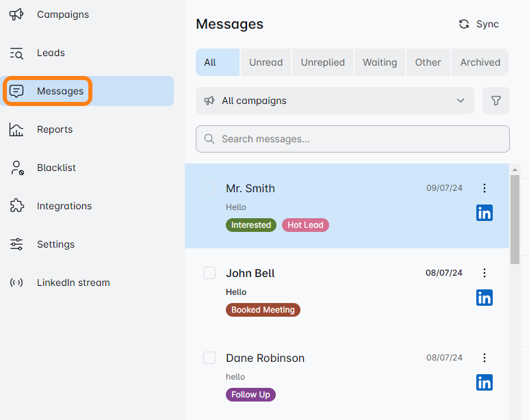Open the LinkedIn stream broadcast icon
529x420 pixels.
pos(16,283)
